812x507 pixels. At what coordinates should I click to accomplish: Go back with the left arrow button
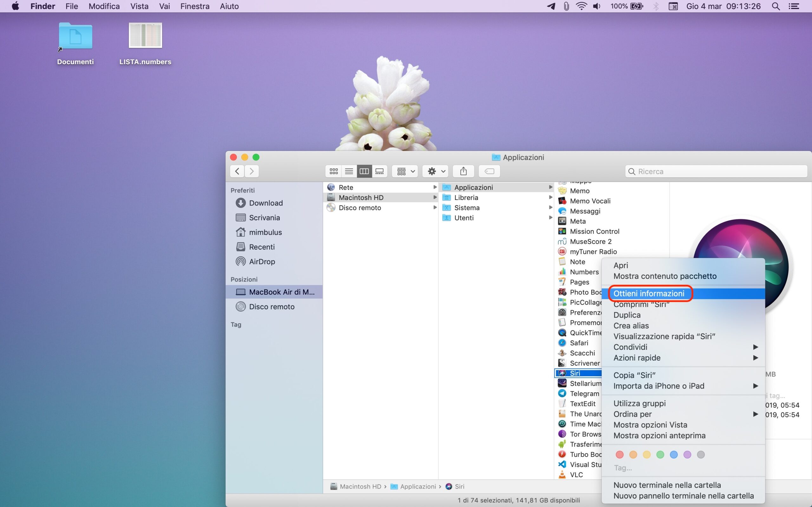tap(237, 171)
